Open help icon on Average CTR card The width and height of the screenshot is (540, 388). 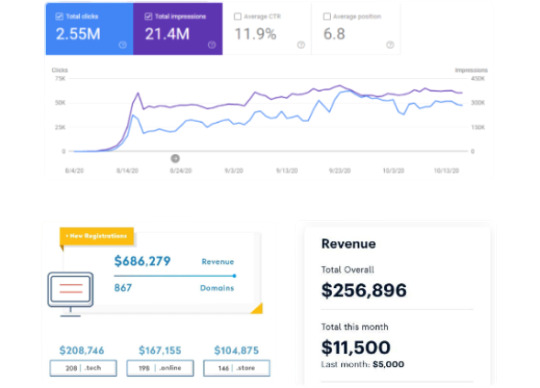301,45
